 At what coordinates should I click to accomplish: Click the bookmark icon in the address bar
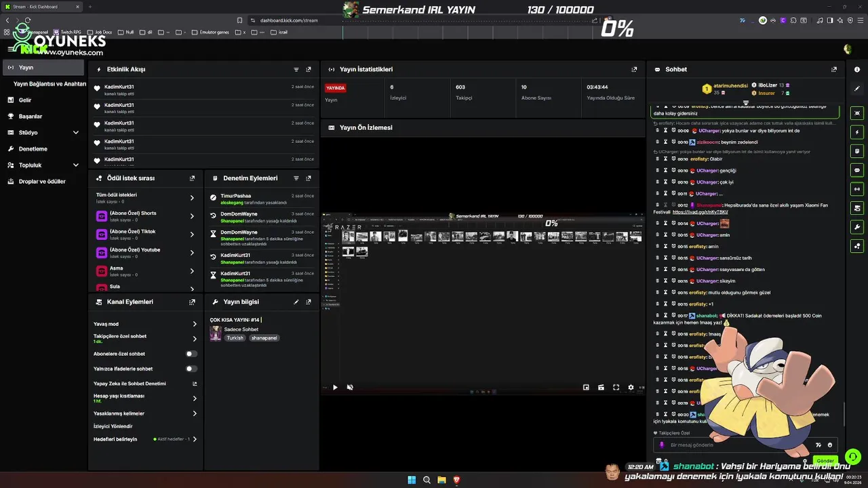[240, 20]
